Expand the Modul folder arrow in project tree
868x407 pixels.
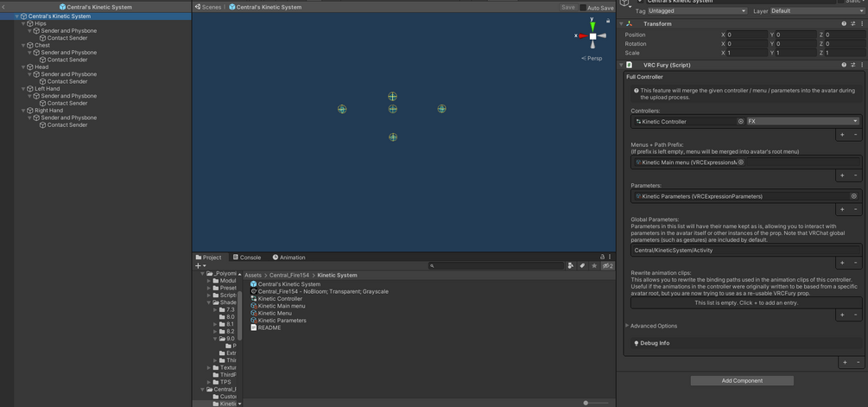209,281
